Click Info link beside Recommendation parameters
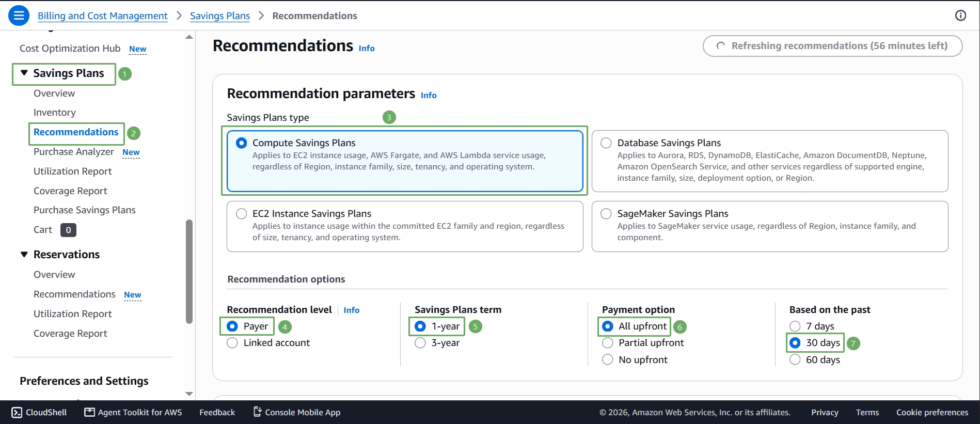This screenshot has height=424, width=980. click(429, 95)
